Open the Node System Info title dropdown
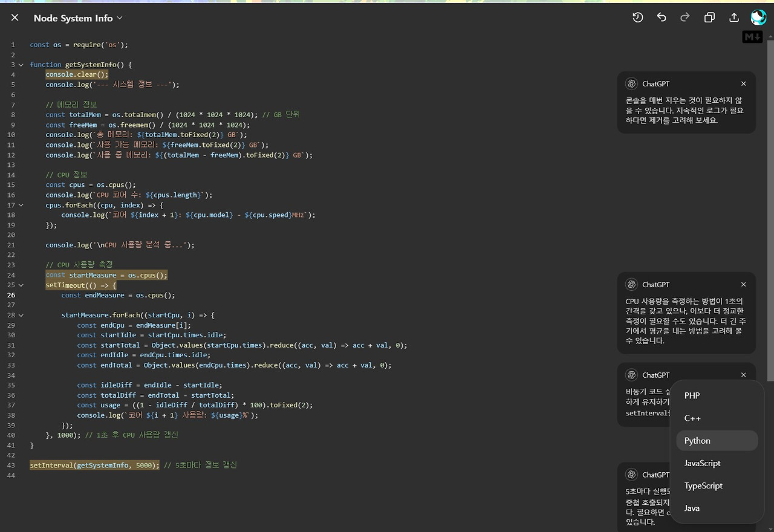This screenshot has width=774, height=532. [78, 18]
